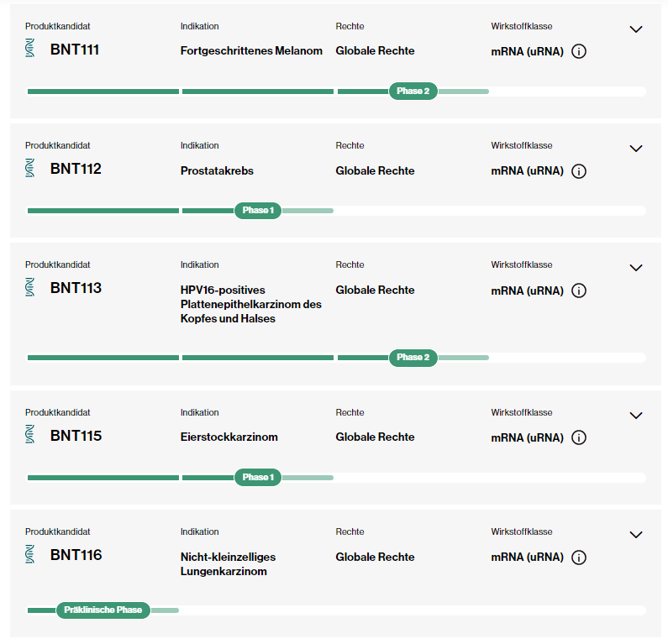The height and width of the screenshot is (644, 668).
Task: Click the Fortgeschrittenes Melanom indication text
Action: pos(251,51)
